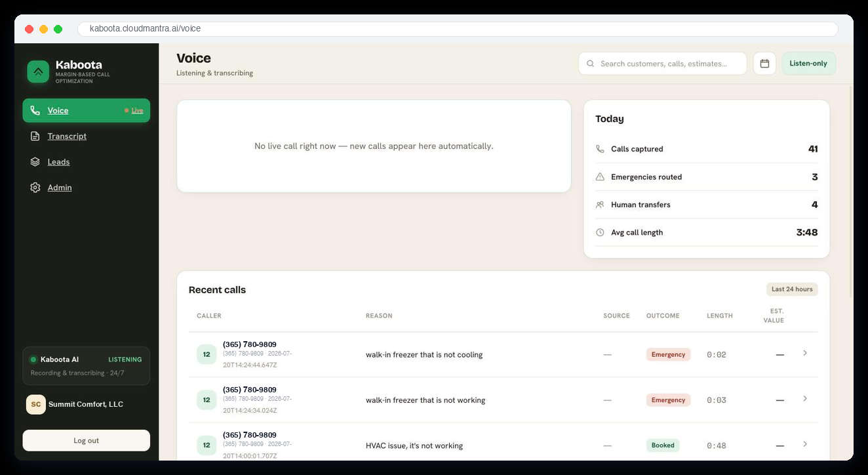Expand the walk-in freezer not cooling call
868x475 pixels.
(805, 353)
